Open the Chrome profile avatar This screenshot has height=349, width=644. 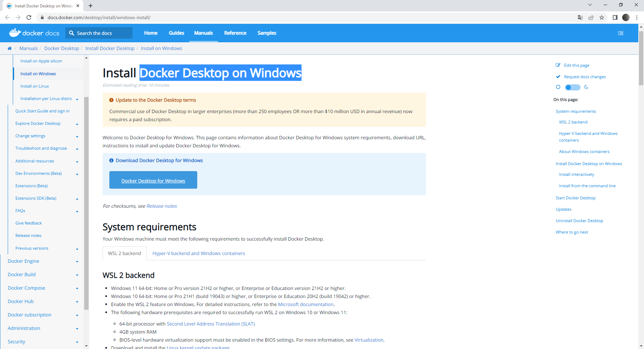[626, 17]
